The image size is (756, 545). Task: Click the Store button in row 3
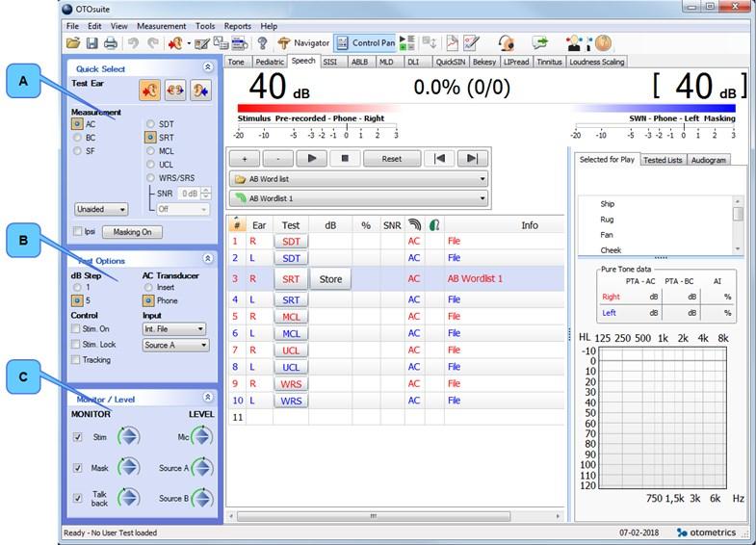(330, 279)
